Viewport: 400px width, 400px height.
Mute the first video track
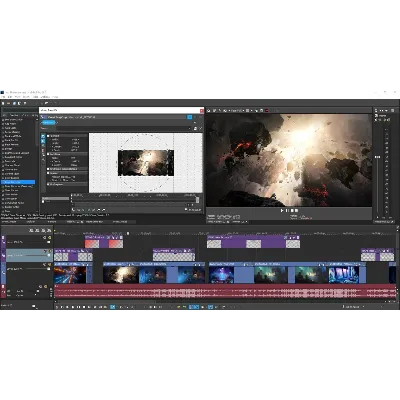(x=44, y=238)
